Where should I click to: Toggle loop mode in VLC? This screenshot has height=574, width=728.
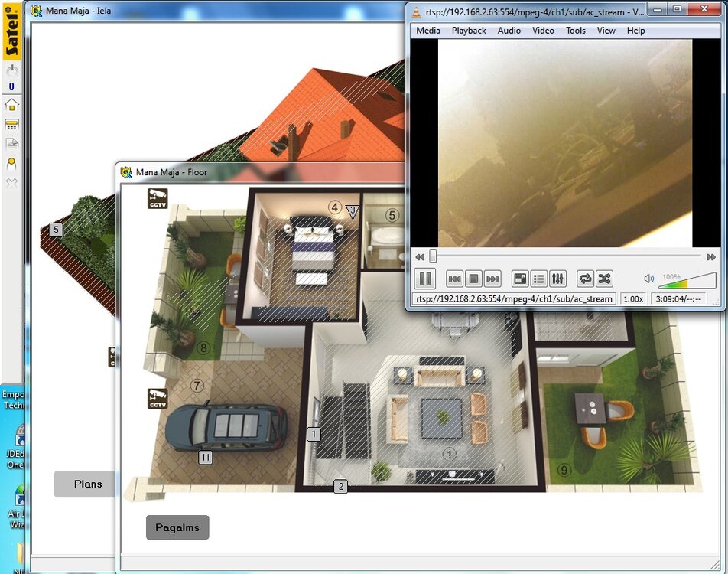(585, 279)
